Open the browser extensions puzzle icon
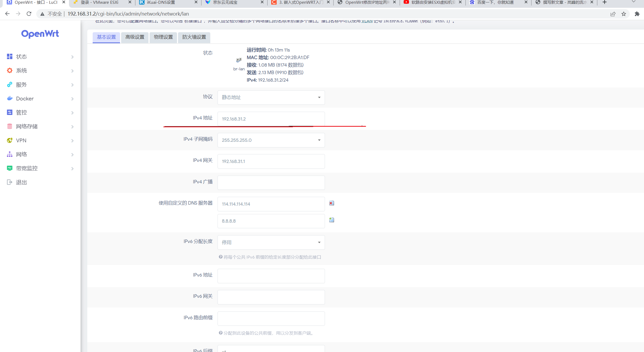This screenshot has width=644, height=352. click(637, 14)
